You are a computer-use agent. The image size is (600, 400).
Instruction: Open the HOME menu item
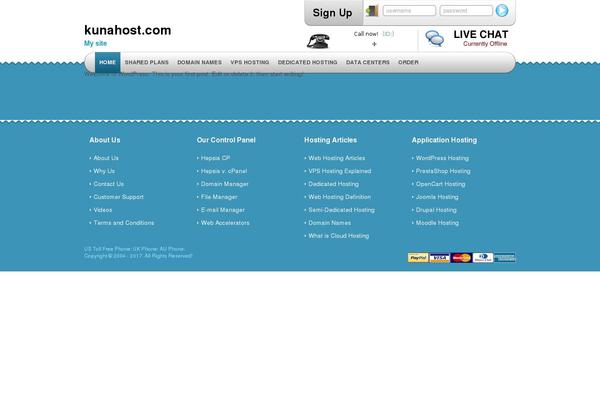tap(108, 62)
